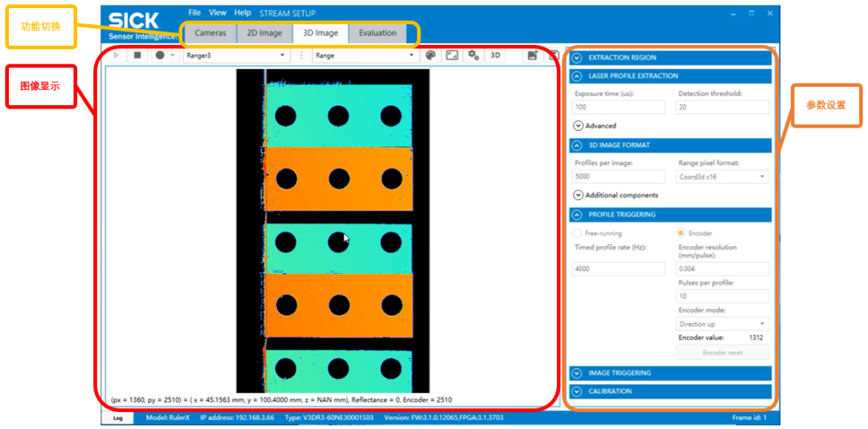Click the fit-to-window view icon

452,55
